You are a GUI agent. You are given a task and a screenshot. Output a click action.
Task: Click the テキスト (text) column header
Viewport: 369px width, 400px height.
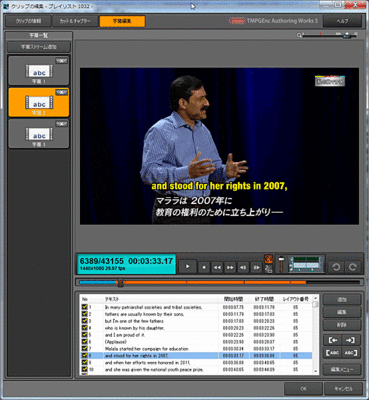[112, 299]
